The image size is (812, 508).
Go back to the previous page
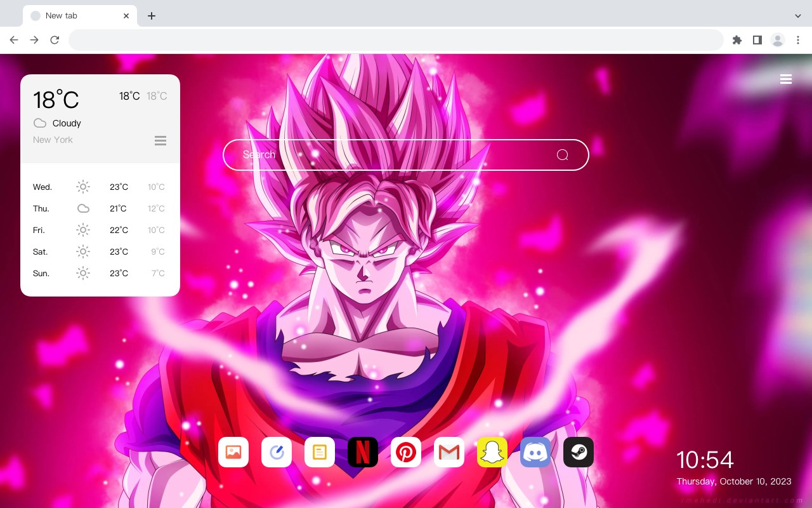14,40
